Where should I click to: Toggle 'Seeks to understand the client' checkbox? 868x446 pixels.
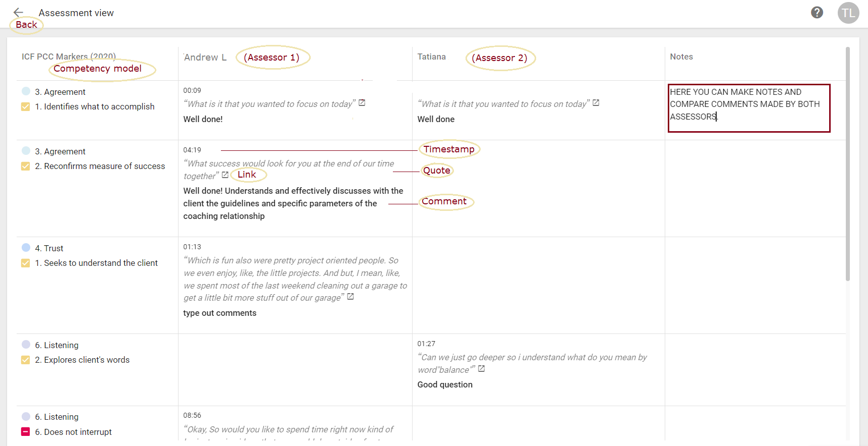(x=26, y=263)
